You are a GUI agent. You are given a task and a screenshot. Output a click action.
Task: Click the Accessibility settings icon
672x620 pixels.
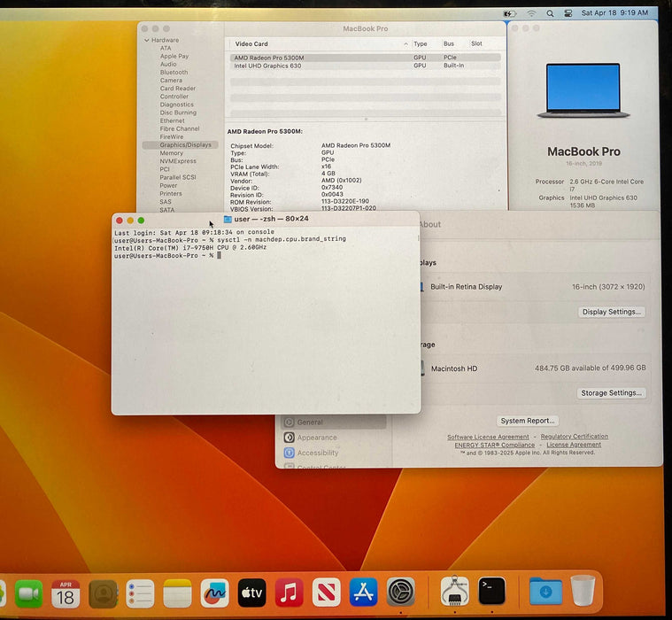click(x=290, y=453)
